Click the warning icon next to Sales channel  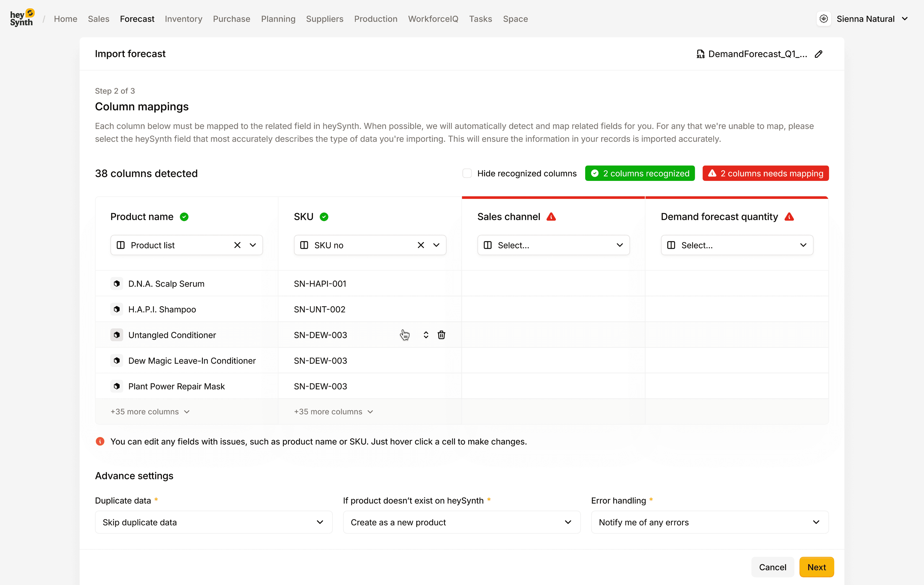pyautogui.click(x=551, y=217)
